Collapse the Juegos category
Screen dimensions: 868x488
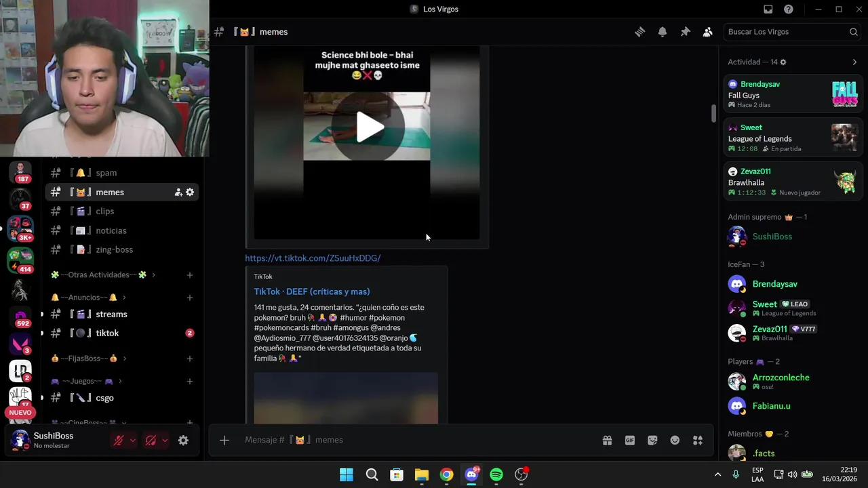(87, 381)
